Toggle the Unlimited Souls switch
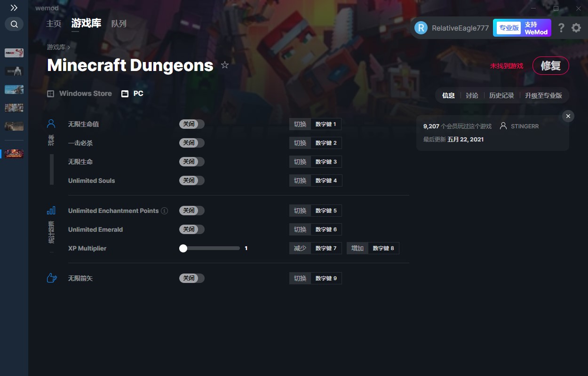The height and width of the screenshot is (376, 588). point(192,180)
